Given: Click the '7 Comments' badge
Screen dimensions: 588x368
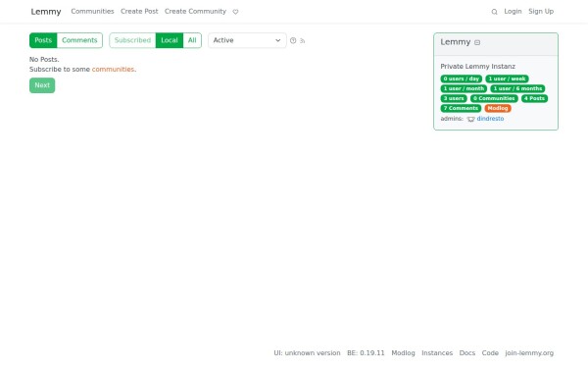Looking at the screenshot, I should tap(461, 108).
